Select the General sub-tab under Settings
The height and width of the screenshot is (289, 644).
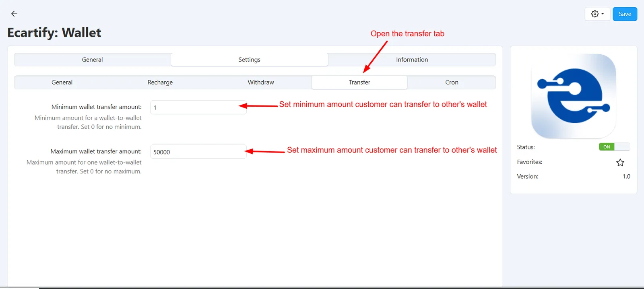(62, 82)
